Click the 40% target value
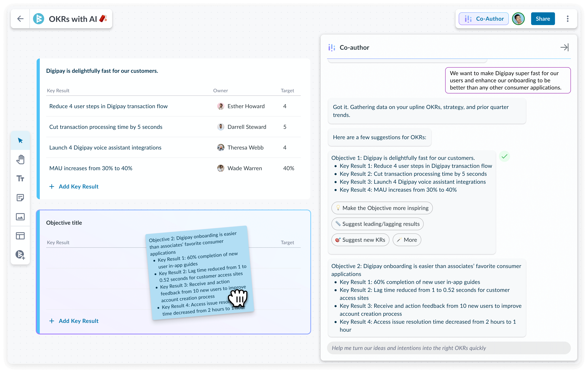 (288, 168)
